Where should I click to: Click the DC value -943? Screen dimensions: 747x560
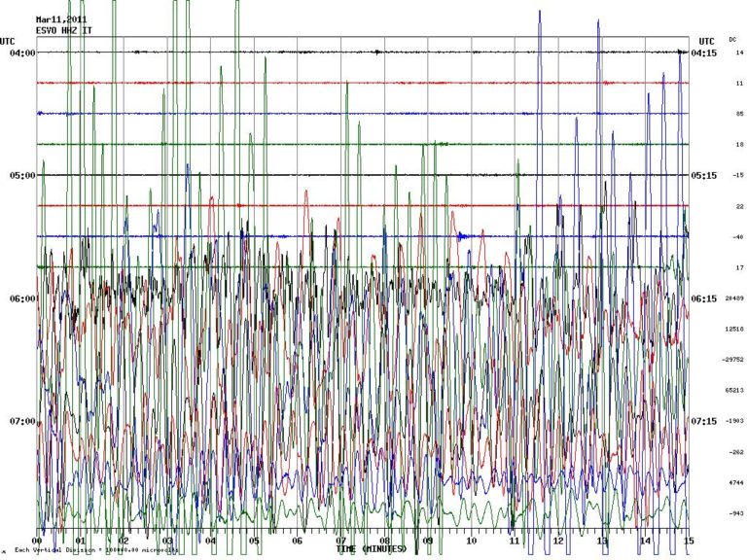pyautogui.click(x=736, y=513)
